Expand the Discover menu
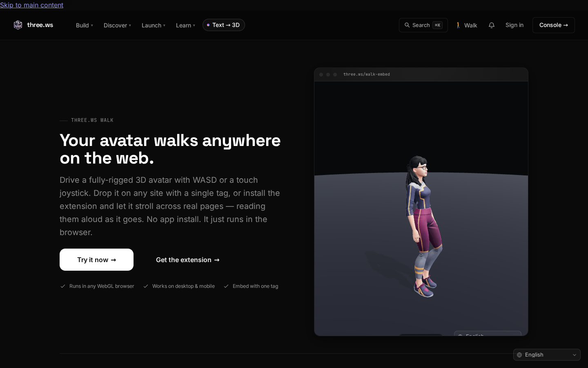The height and width of the screenshot is (368, 588). click(117, 25)
